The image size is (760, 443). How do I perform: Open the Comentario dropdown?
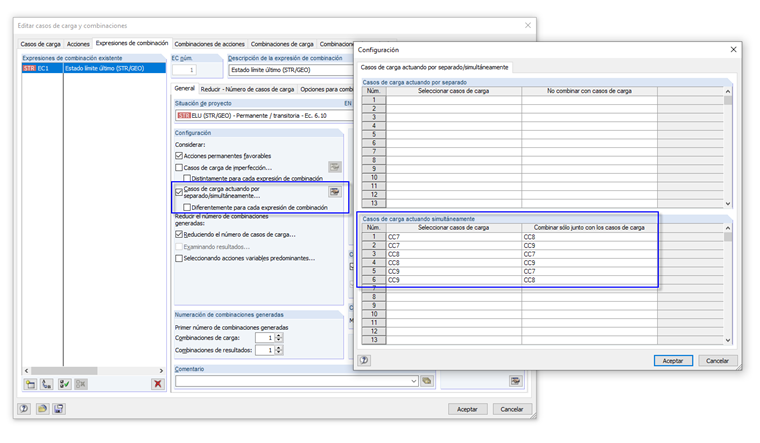point(413,381)
